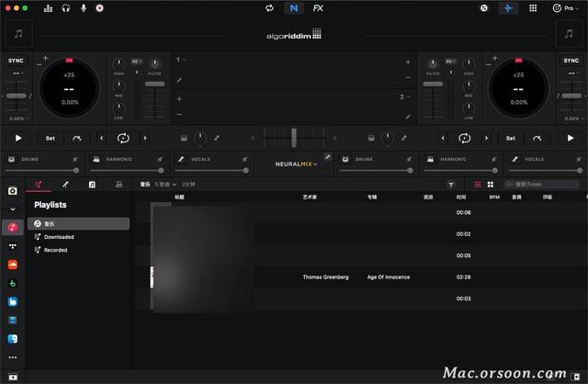This screenshot has height=384, width=588.
Task: Open the FX panel in the top bar
Action: [318, 8]
